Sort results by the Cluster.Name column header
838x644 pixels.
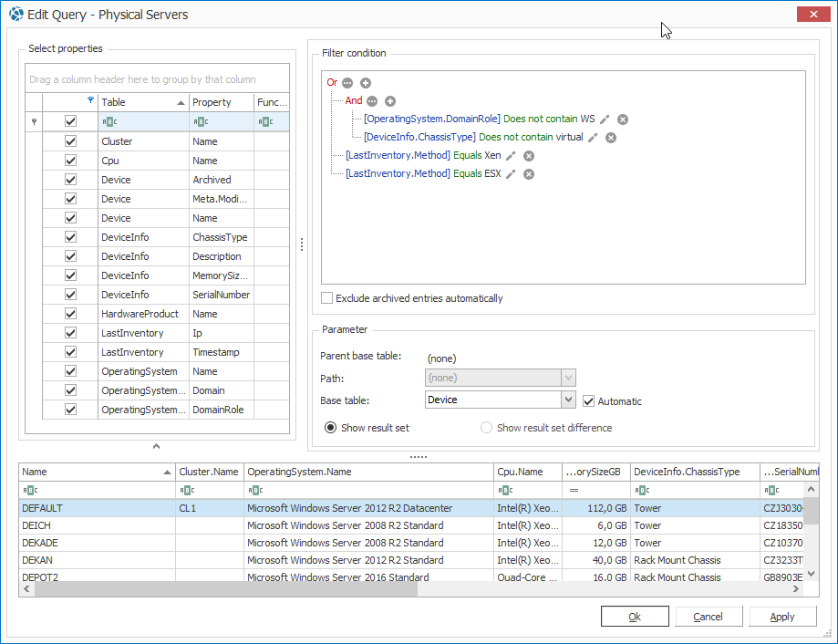point(210,472)
